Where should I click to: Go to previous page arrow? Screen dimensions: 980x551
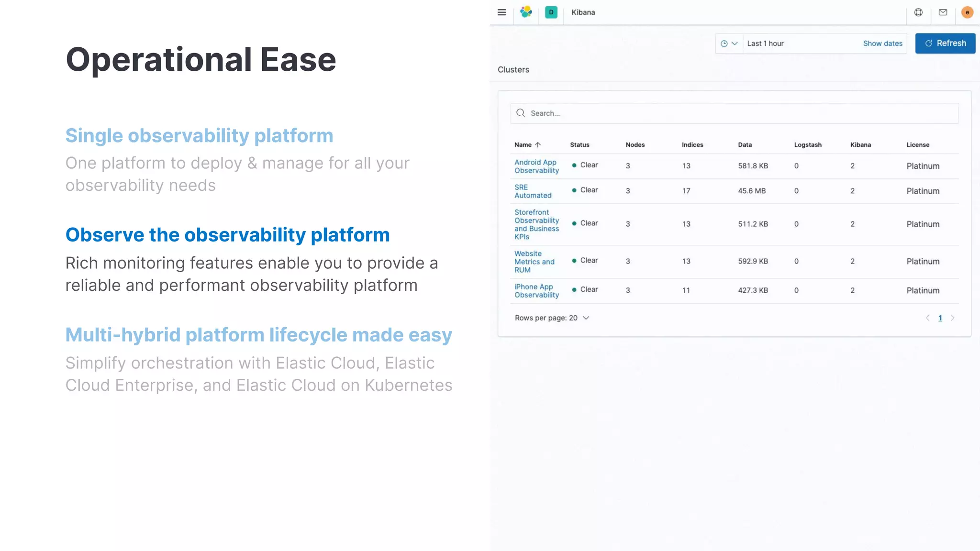927,318
